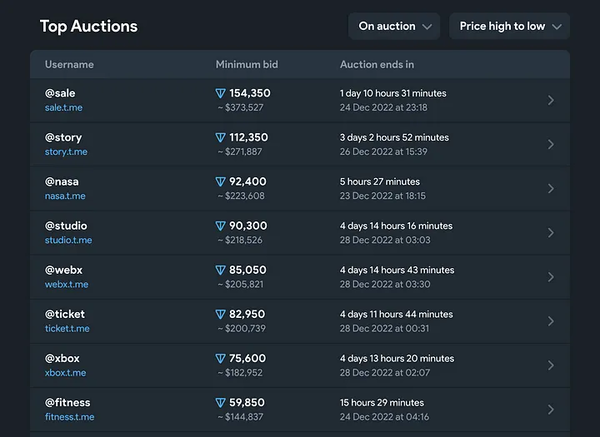
Task: Click the Username column header
Action: (x=69, y=65)
